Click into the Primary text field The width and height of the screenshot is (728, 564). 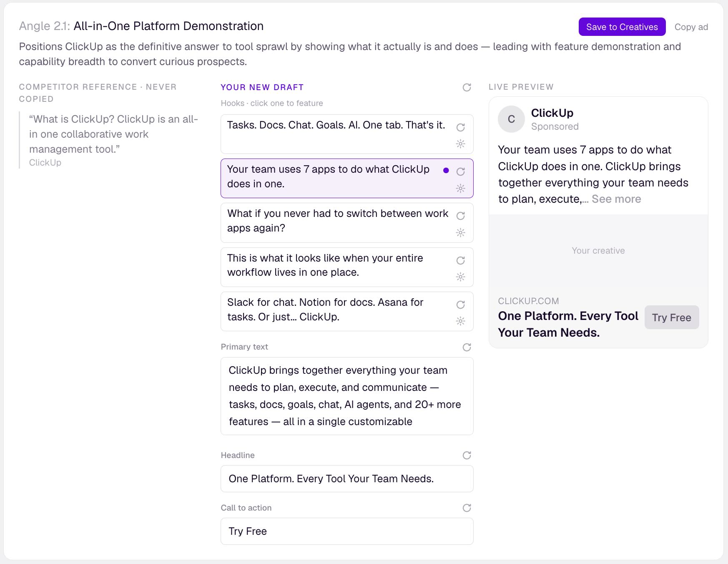tap(347, 396)
